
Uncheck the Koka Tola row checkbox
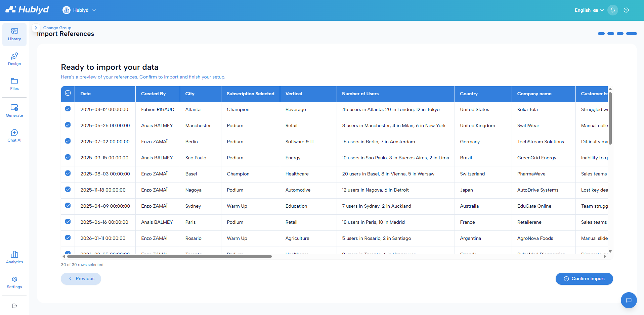coord(68,109)
